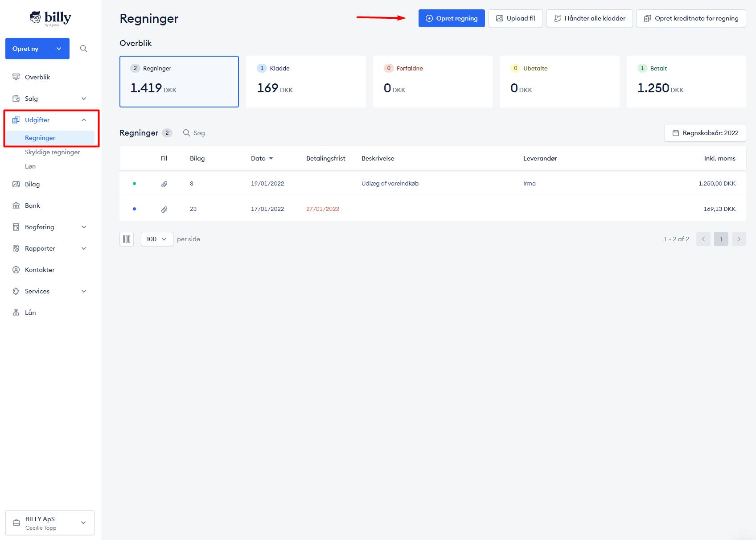Image resolution: width=756 pixels, height=540 pixels.
Task: Click the Bogføring calculator icon
Action: click(16, 227)
